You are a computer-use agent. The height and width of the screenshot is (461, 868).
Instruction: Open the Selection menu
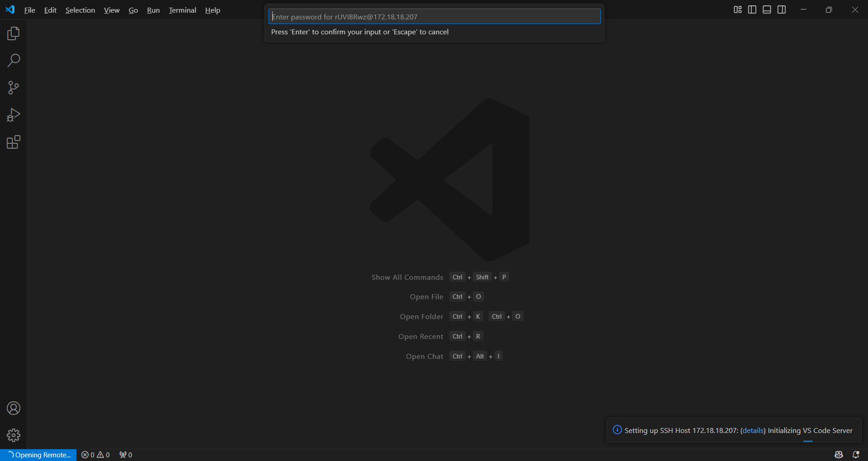[x=80, y=10]
